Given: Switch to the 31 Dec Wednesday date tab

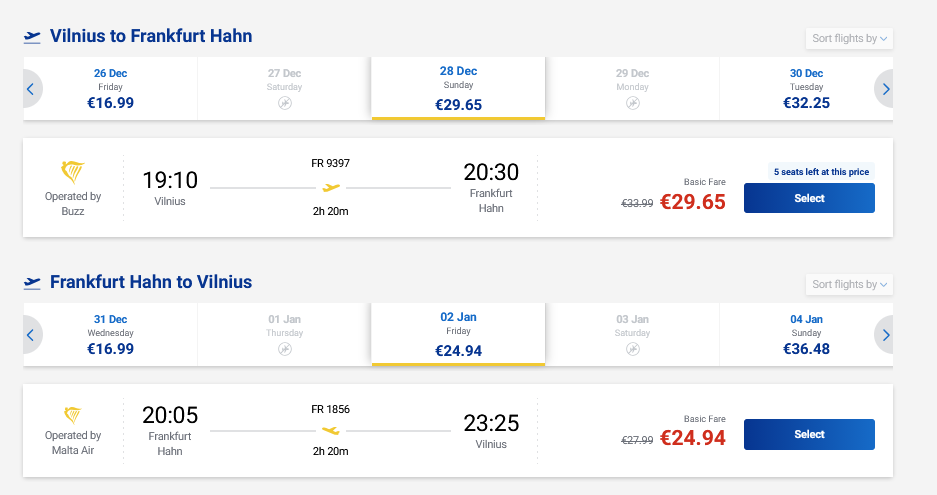Looking at the screenshot, I should pos(111,335).
